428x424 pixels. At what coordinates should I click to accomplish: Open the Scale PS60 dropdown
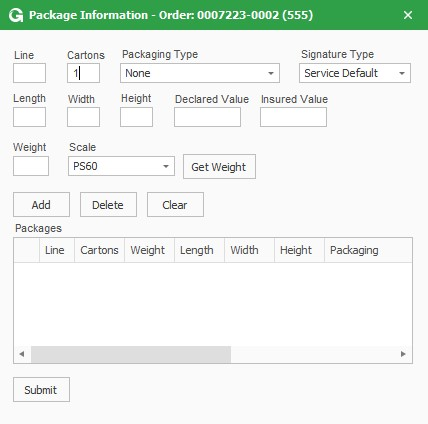[x=121, y=166]
